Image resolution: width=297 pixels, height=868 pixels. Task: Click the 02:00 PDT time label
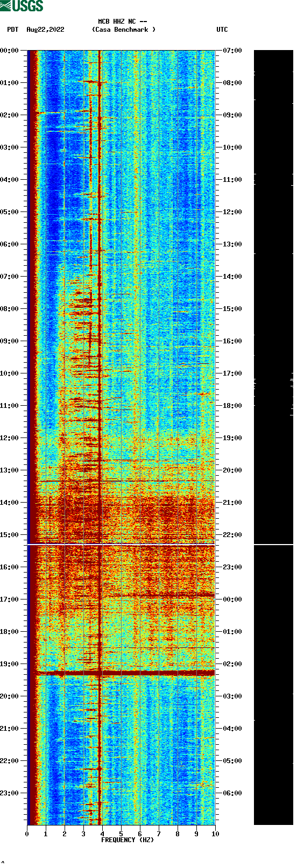coord(10,115)
